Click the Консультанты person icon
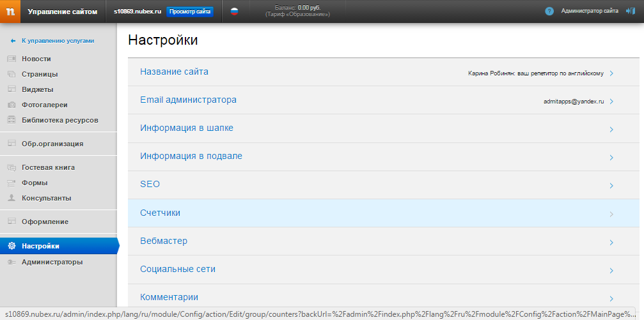This screenshot has width=644, height=320. pos(12,198)
